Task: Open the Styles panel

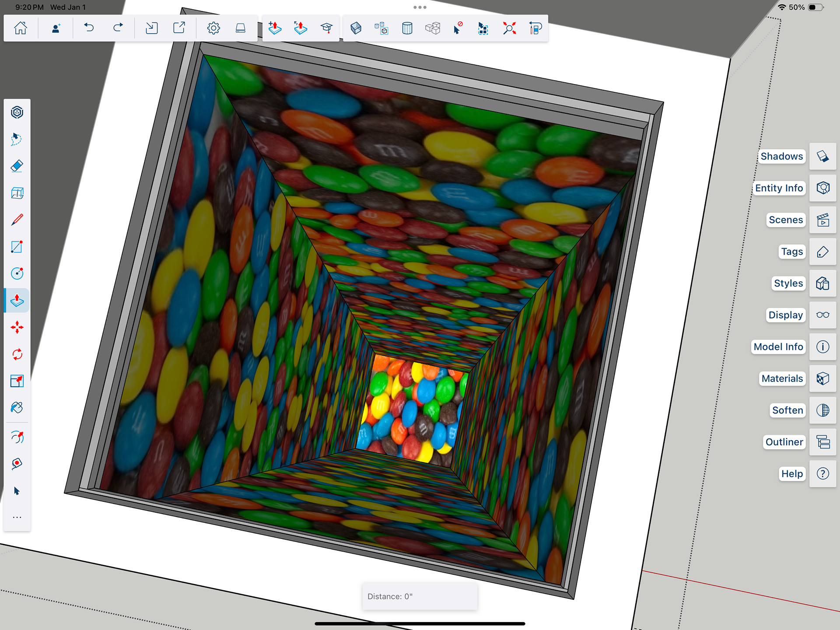Action: (x=822, y=283)
